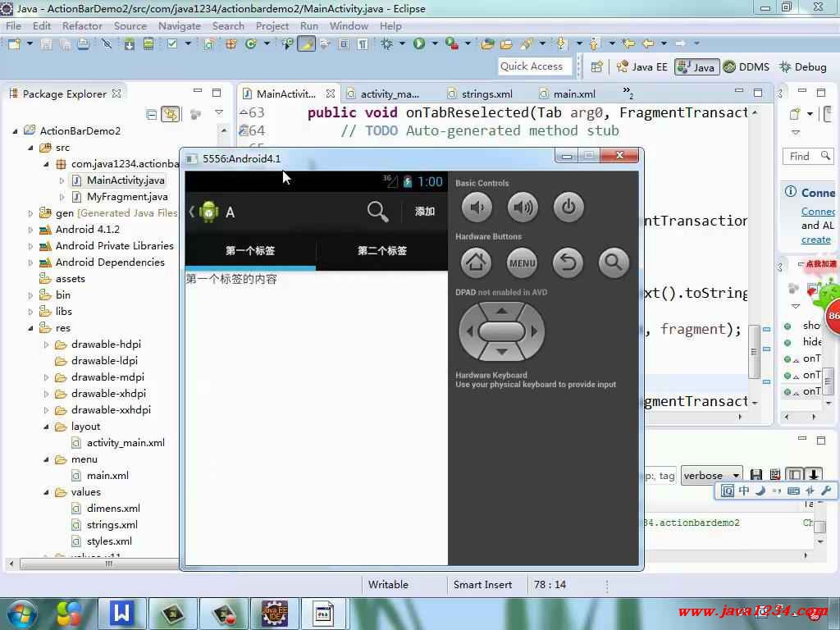Expand the Android 4.1.2 library node
The height and width of the screenshot is (630, 840).
[x=30, y=230]
